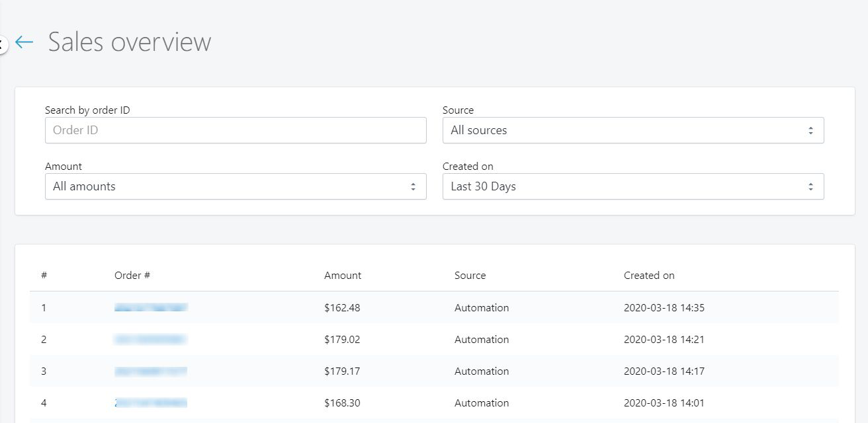Open the Last 30 Days dropdown
This screenshot has height=423, width=868.
click(x=633, y=186)
